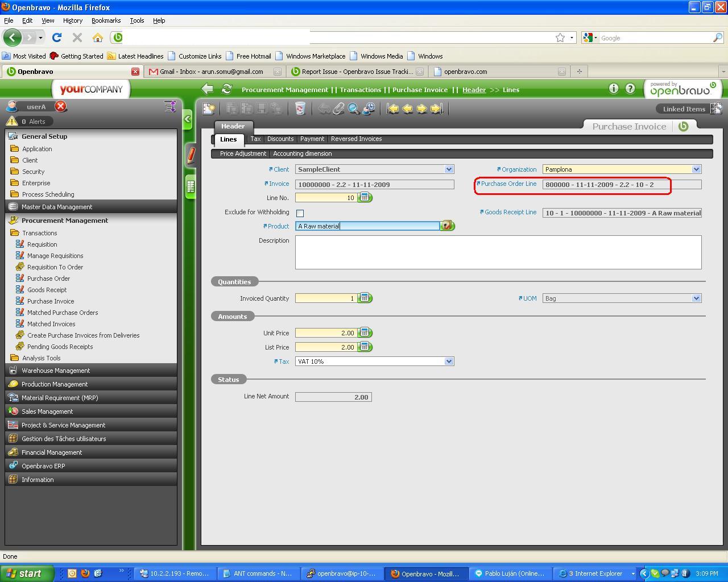
Task: Open Matched Invoices menu item
Action: point(51,324)
